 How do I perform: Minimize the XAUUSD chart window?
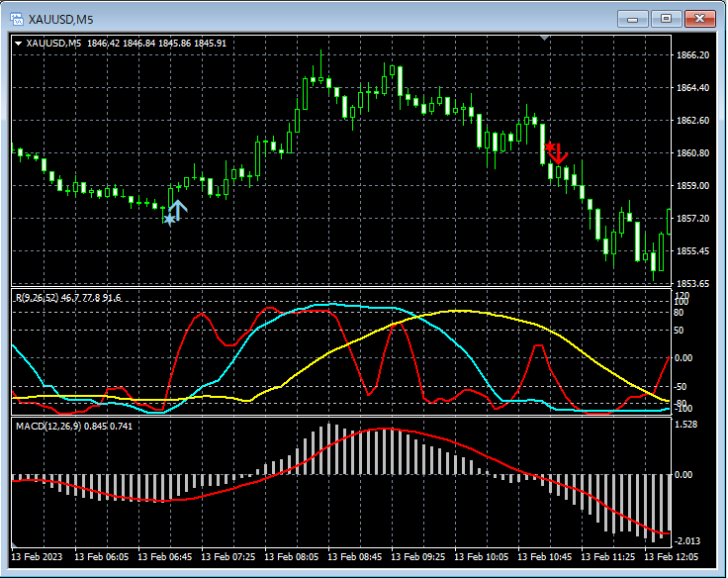click(633, 18)
